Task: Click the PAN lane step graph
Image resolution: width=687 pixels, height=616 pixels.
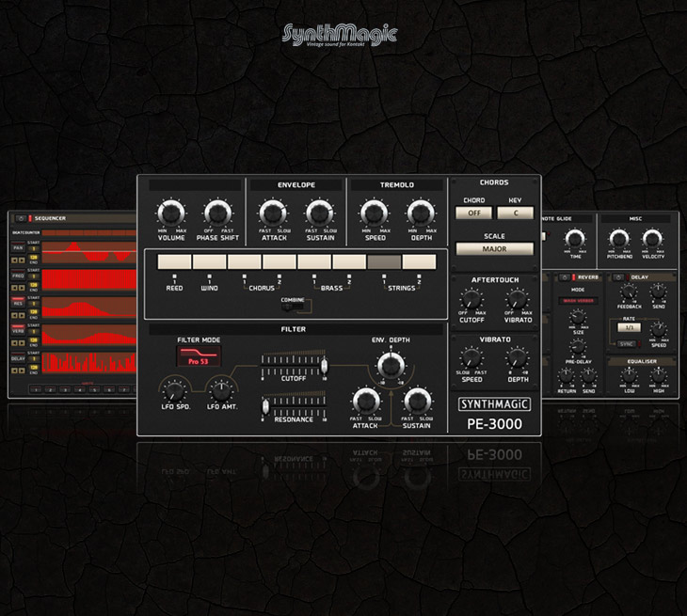Action: (89, 251)
